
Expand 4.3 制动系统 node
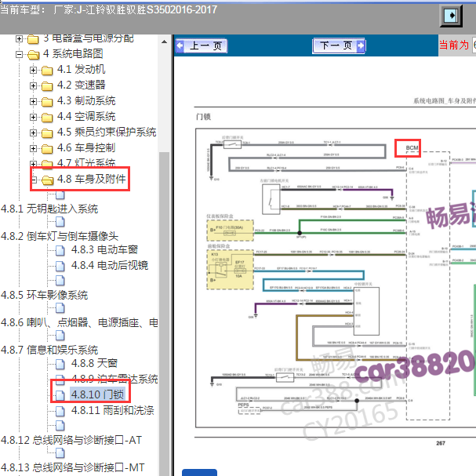click(x=33, y=101)
